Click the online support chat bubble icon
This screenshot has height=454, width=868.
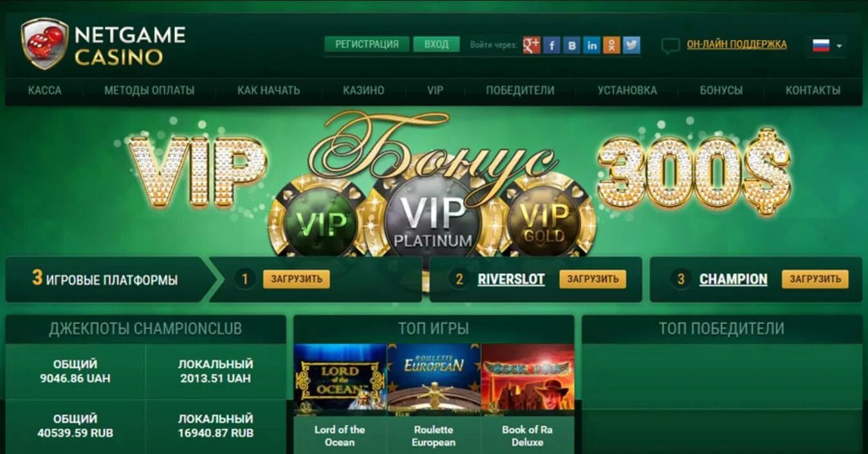pos(670,46)
